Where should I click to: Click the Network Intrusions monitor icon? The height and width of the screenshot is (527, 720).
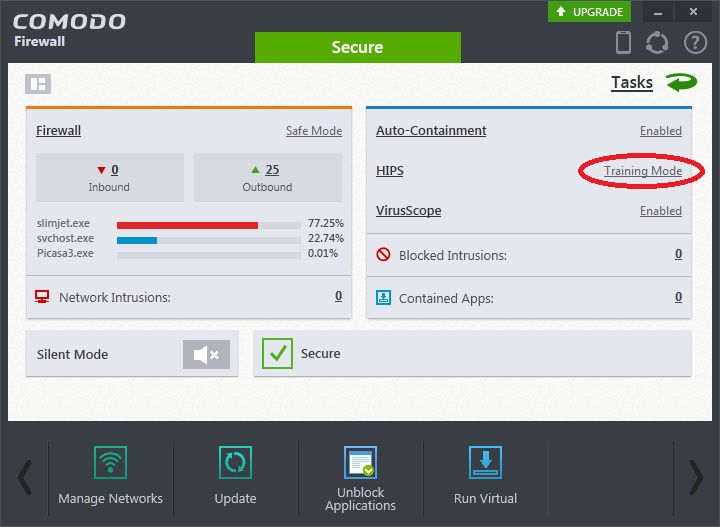coord(42,297)
